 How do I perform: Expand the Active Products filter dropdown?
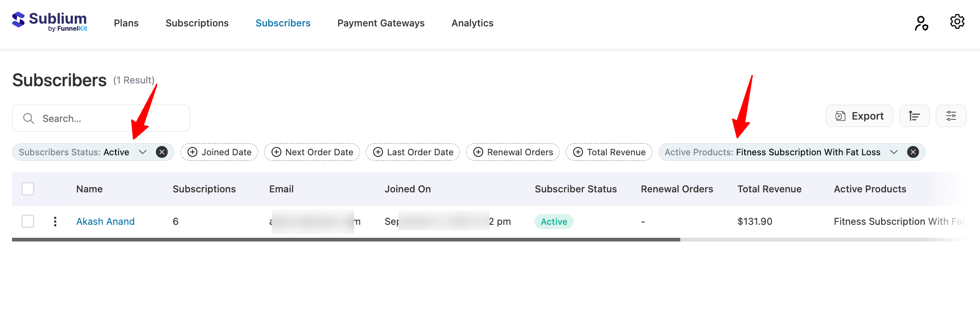(x=894, y=152)
